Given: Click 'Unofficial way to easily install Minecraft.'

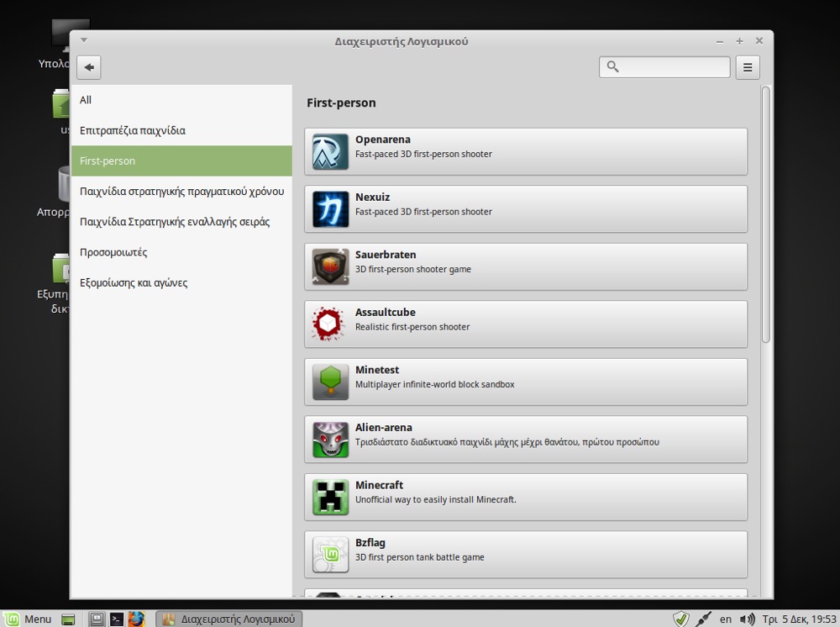Looking at the screenshot, I should pyautogui.click(x=435, y=499).
